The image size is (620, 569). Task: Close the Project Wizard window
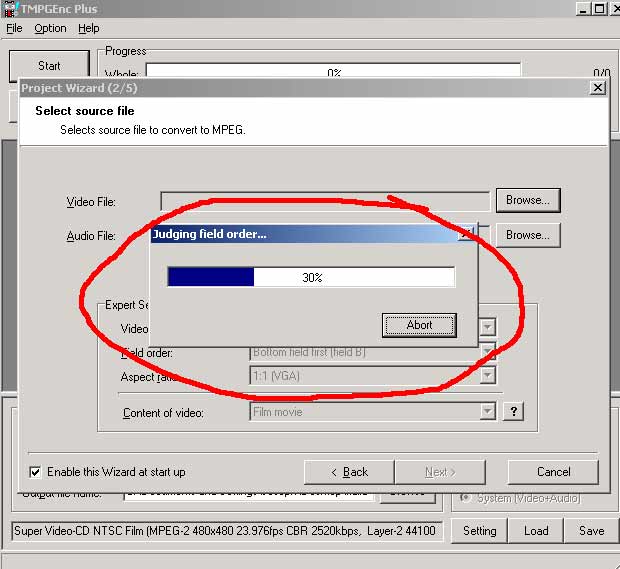coord(597,87)
